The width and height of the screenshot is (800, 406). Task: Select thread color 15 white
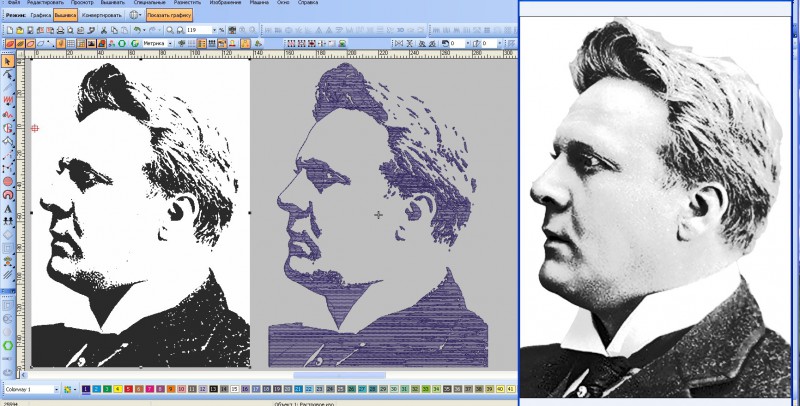coord(235,389)
